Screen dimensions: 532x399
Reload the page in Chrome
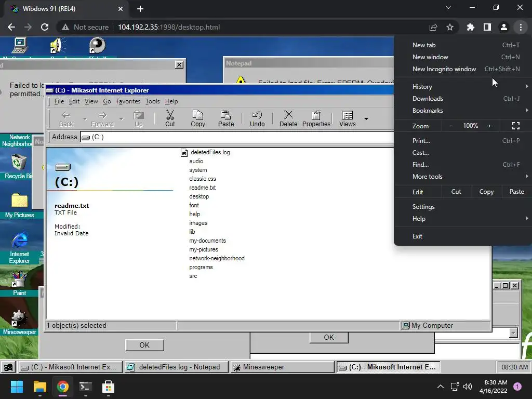point(45,27)
